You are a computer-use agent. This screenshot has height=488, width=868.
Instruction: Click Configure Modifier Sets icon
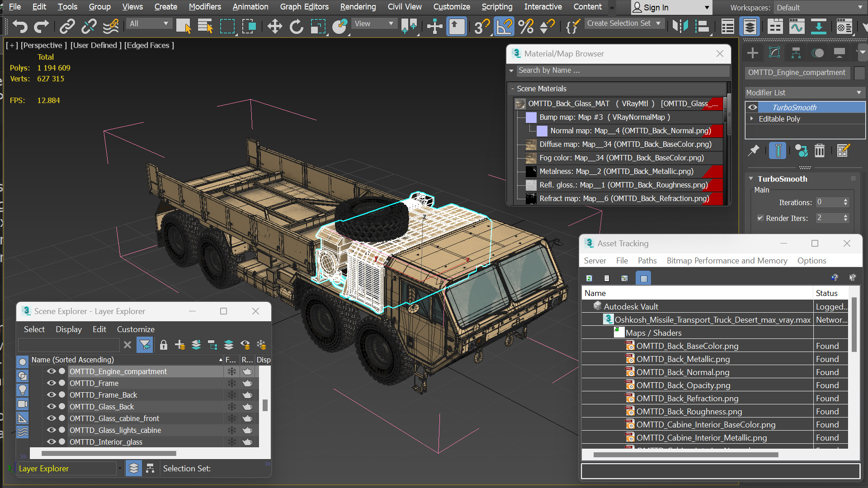click(843, 150)
